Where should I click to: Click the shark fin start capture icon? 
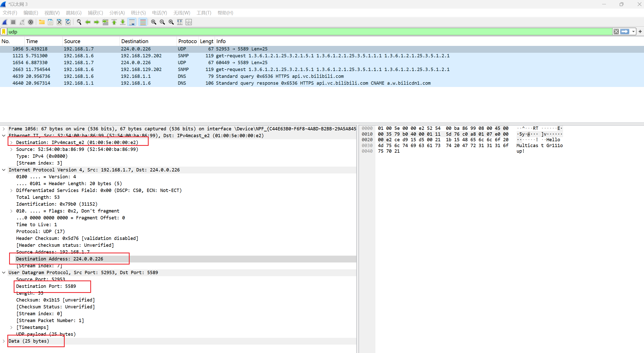[5, 22]
